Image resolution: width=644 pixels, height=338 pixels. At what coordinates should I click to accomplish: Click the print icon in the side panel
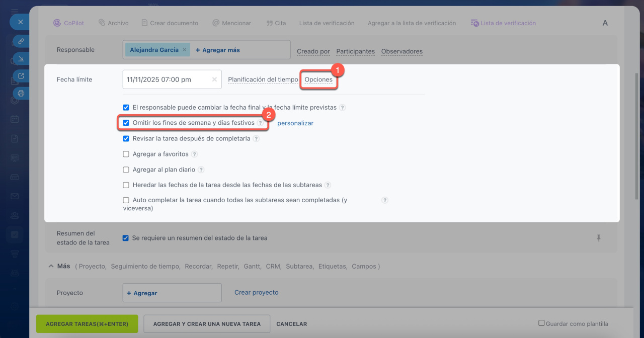pyautogui.click(x=21, y=93)
